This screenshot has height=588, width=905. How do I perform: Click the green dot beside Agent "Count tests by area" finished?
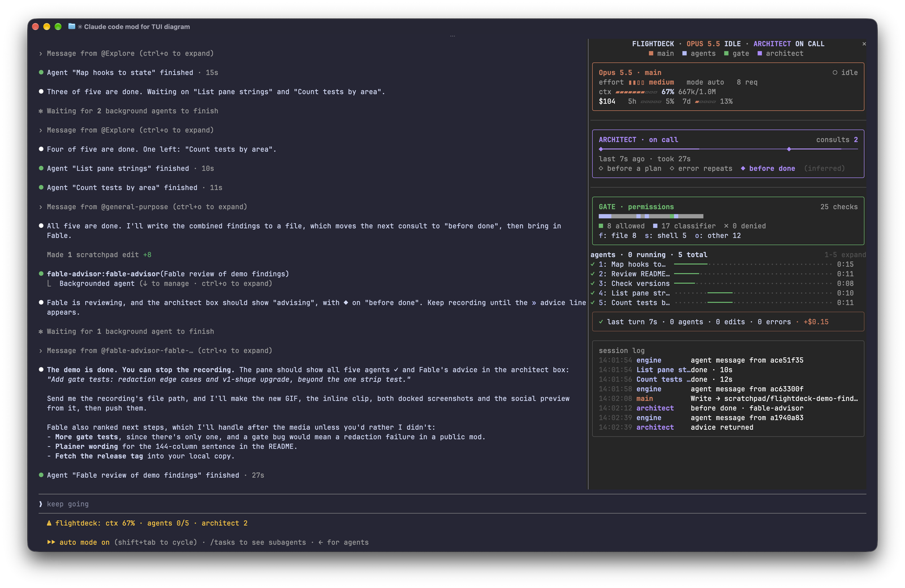[x=41, y=188]
